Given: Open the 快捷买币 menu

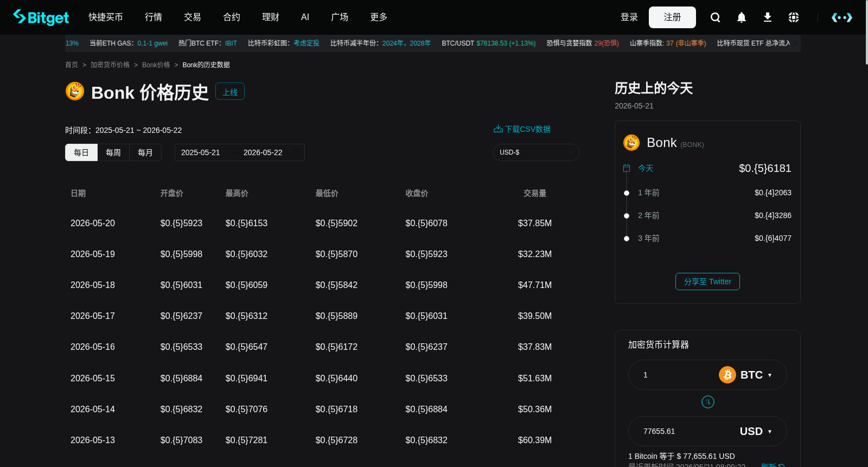Looking at the screenshot, I should point(106,17).
